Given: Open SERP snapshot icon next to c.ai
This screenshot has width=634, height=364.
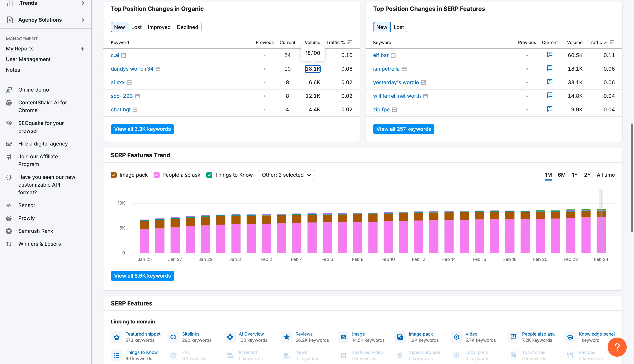Looking at the screenshot, I should [x=124, y=55].
